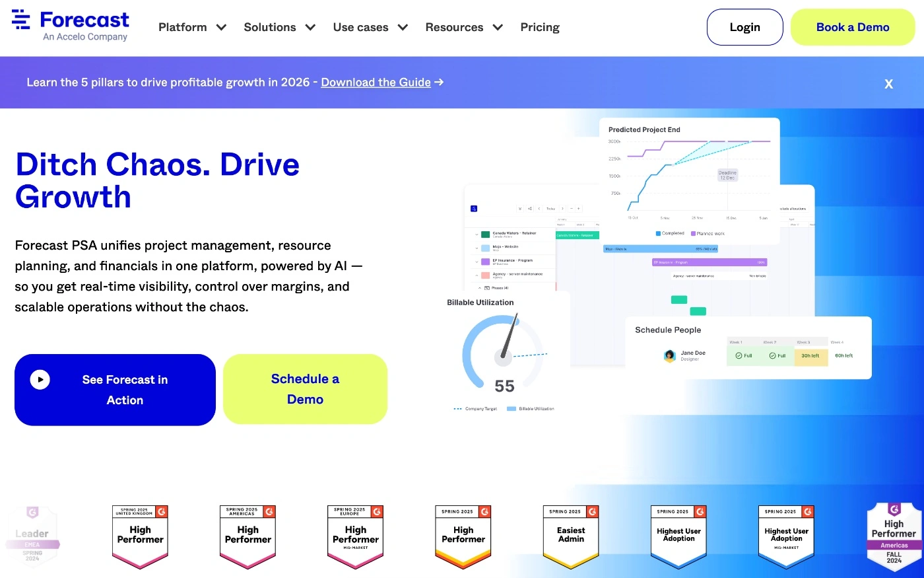
Task: Toggle the Full checkmark for Week 2
Action: click(772, 356)
